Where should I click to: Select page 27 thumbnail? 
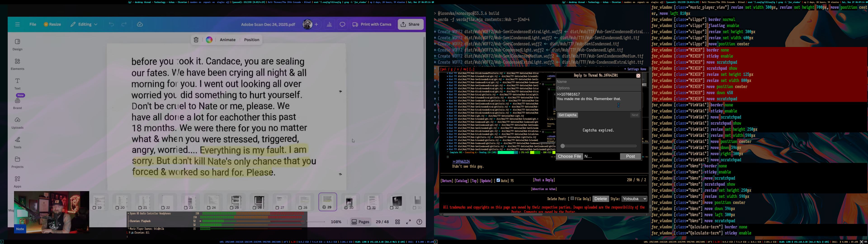[x=282, y=202]
